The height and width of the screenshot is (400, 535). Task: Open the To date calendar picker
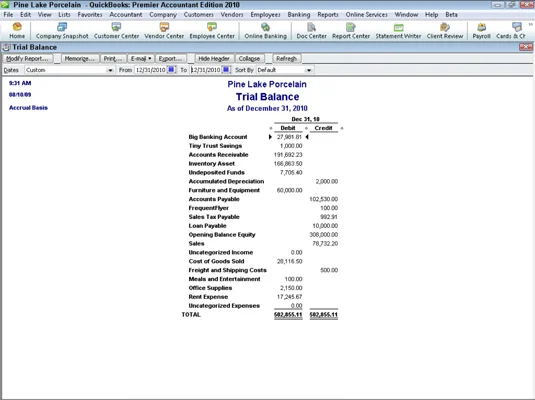pyautogui.click(x=226, y=70)
